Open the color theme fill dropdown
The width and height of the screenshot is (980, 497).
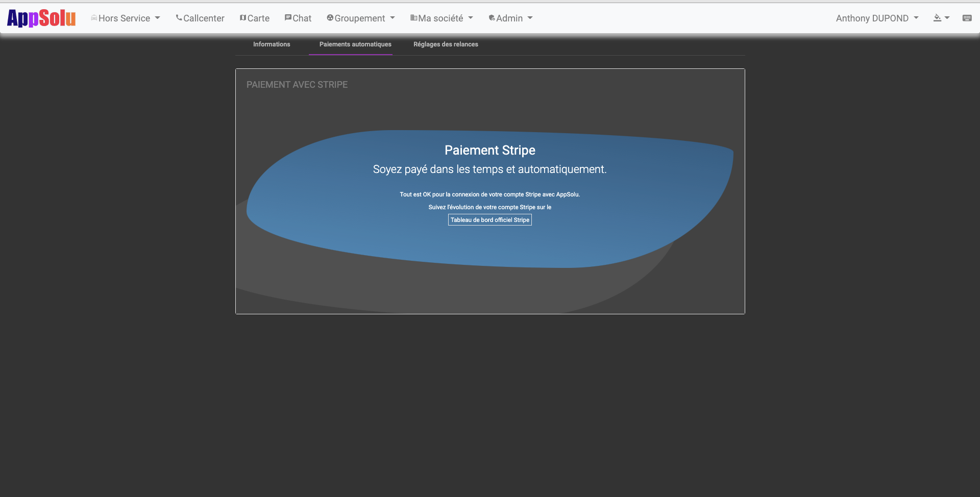941,18
